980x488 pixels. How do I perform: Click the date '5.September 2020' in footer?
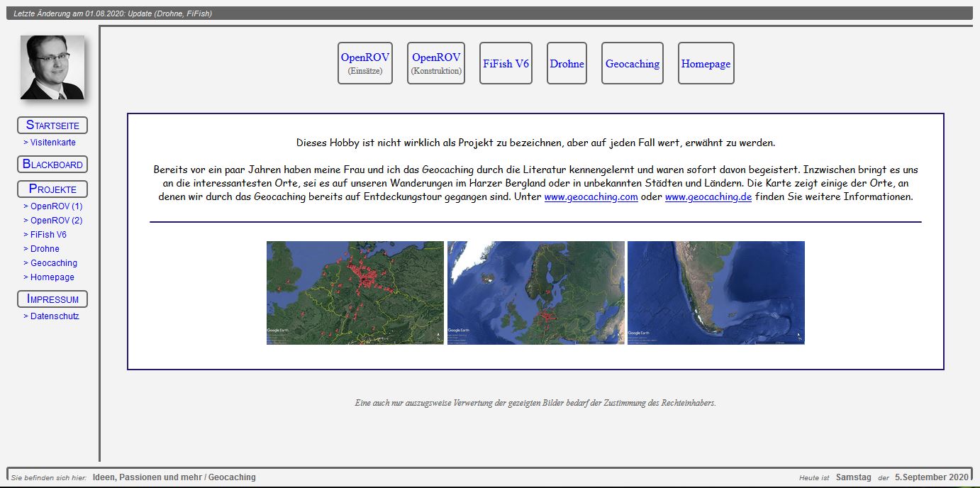tap(931, 477)
